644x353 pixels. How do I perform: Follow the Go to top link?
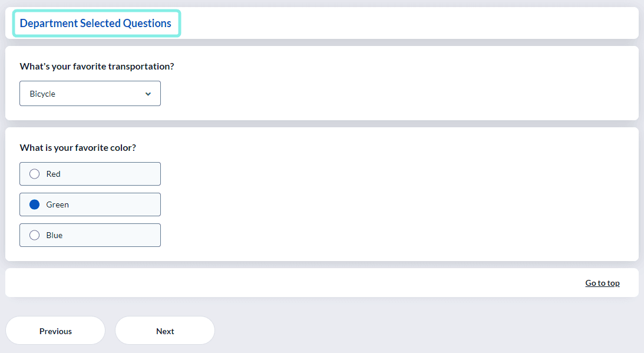(x=602, y=283)
